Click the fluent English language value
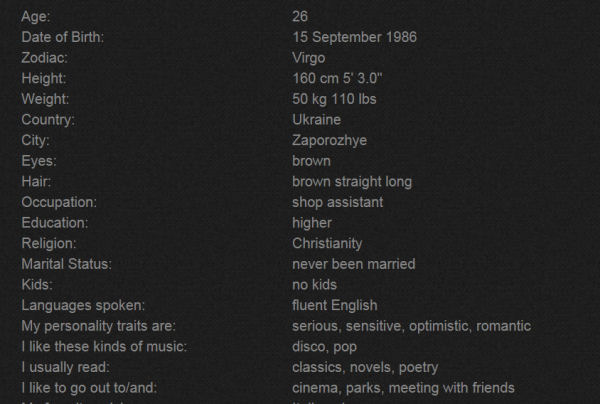Image resolution: width=600 pixels, height=404 pixels. pos(334,306)
